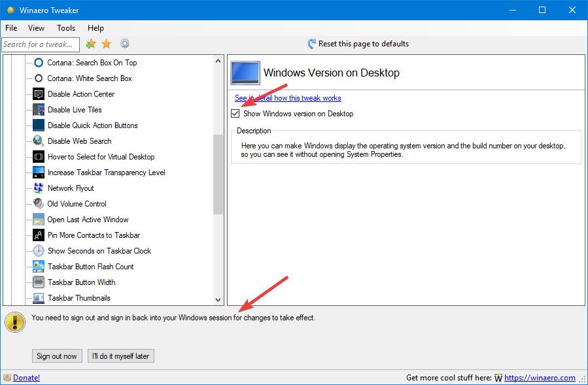This screenshot has width=588, height=385.
Task: Click the tree scrollbar down arrow
Action: click(x=218, y=299)
